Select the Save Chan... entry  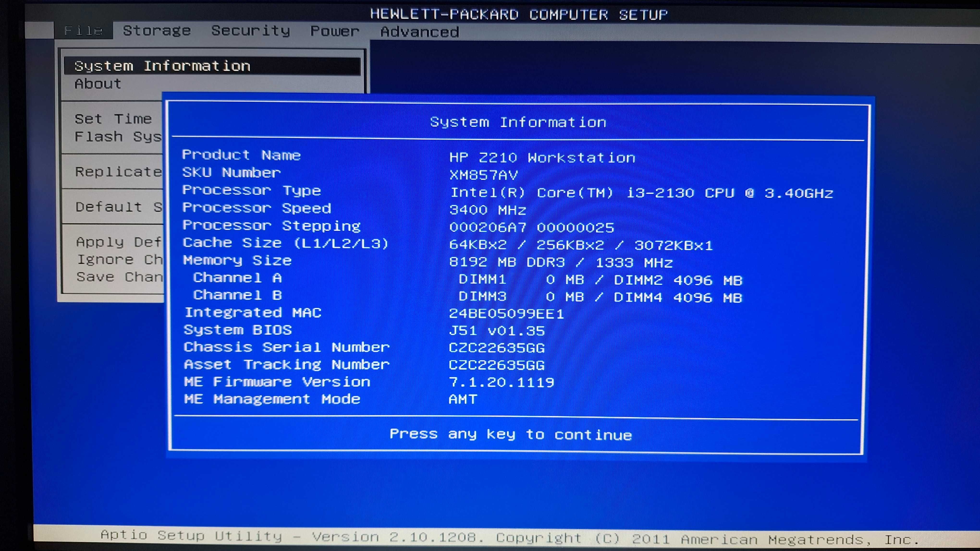(x=119, y=277)
